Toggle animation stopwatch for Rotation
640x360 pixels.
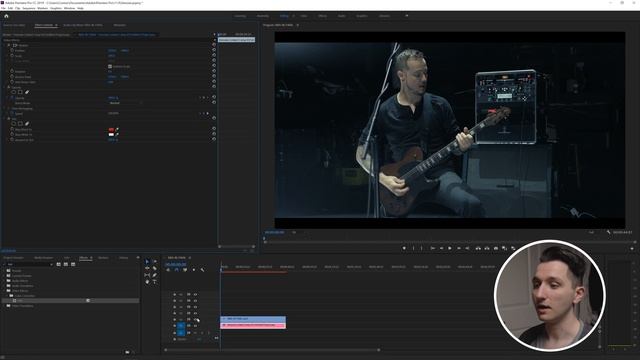[x=12, y=71]
